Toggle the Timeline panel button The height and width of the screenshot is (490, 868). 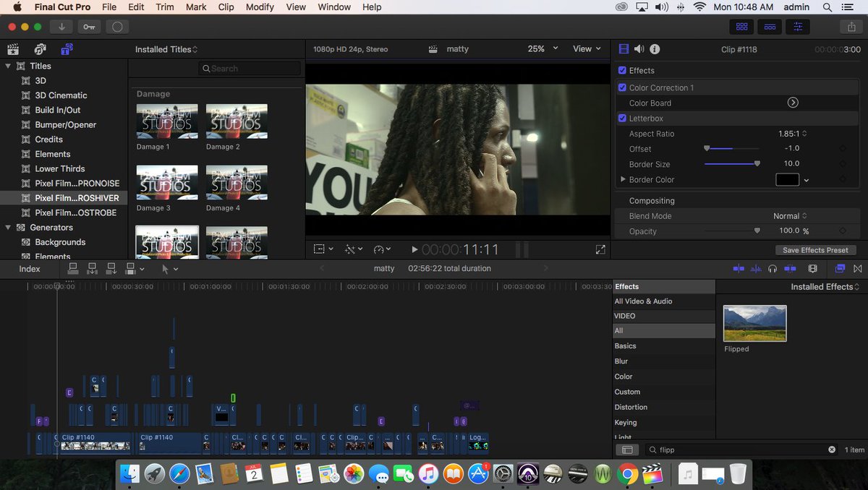pyautogui.click(x=770, y=27)
